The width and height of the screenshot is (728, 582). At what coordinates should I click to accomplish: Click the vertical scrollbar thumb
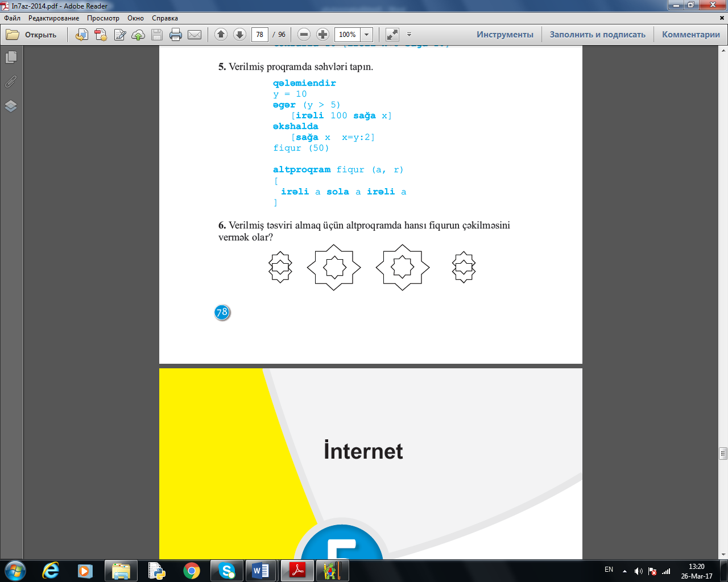pos(723,453)
